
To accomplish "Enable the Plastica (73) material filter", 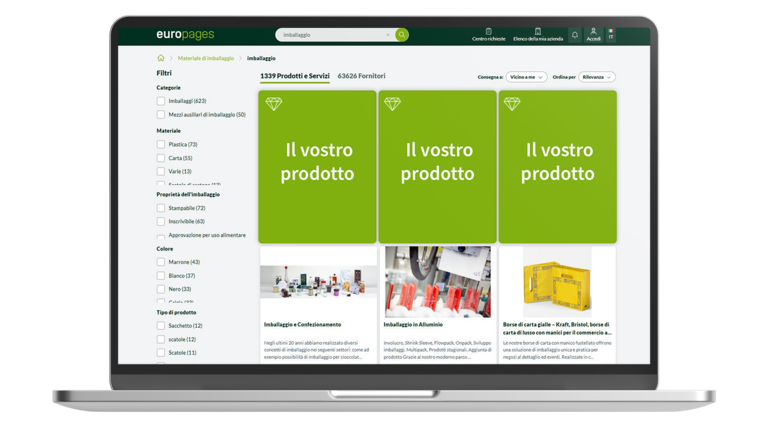I will (x=161, y=144).
